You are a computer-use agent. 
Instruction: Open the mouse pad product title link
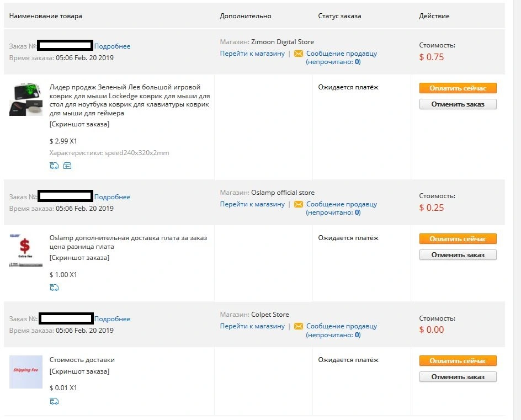pyautogui.click(x=130, y=100)
